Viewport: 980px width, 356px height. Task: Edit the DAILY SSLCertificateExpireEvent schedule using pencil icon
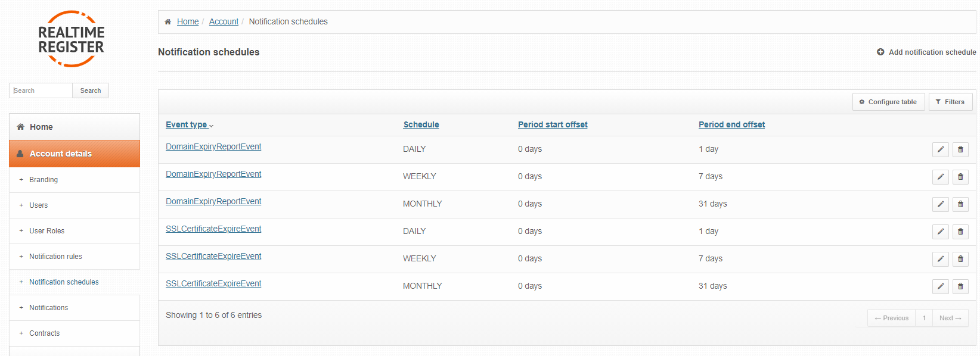point(940,232)
